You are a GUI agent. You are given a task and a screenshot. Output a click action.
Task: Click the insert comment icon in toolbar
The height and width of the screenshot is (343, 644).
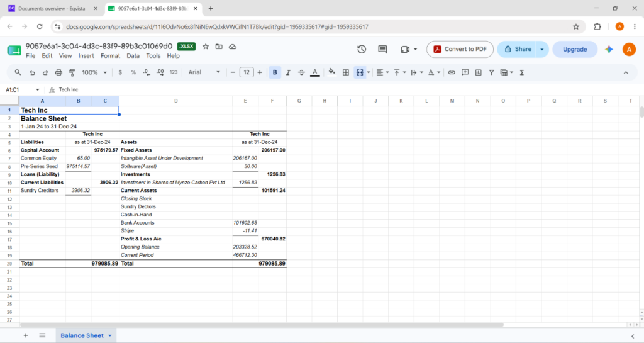click(465, 72)
